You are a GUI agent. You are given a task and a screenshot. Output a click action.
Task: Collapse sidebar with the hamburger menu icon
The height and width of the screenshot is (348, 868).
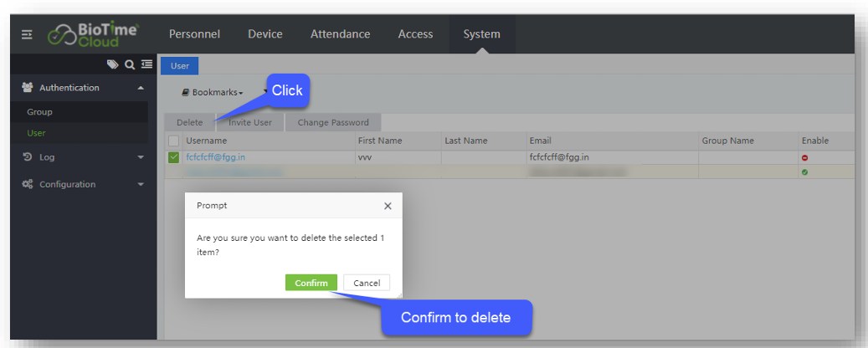(x=27, y=34)
